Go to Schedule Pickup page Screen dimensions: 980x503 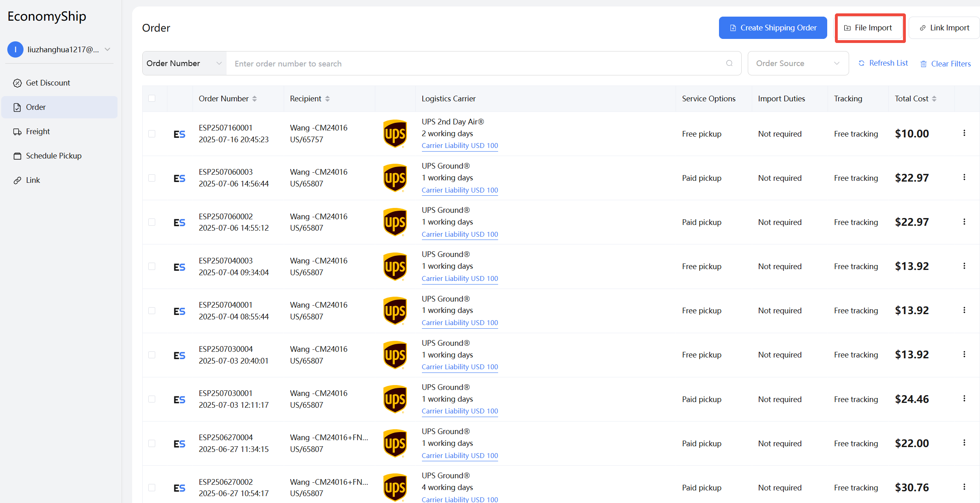point(53,156)
